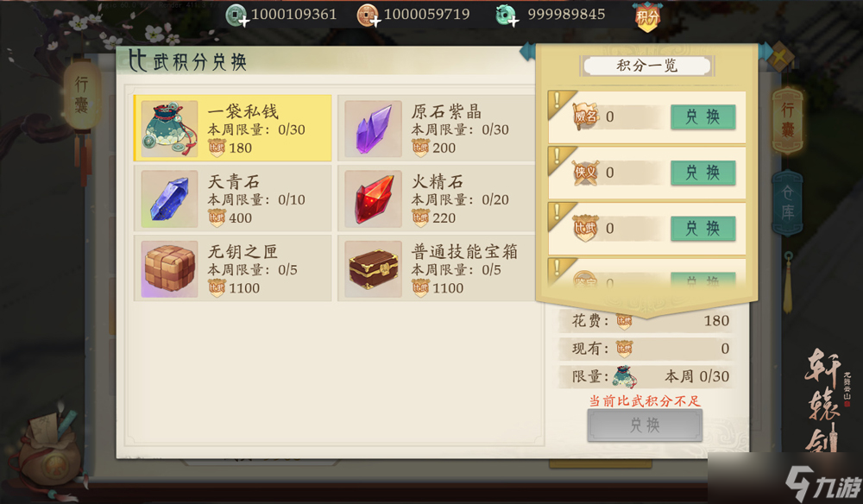Click 兑换 button for 侠义 points
Image resolution: width=863 pixels, height=504 pixels.
[702, 173]
